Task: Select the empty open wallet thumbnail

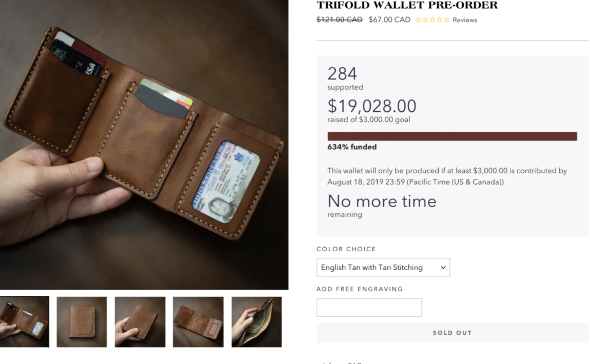Action: [x=199, y=322]
